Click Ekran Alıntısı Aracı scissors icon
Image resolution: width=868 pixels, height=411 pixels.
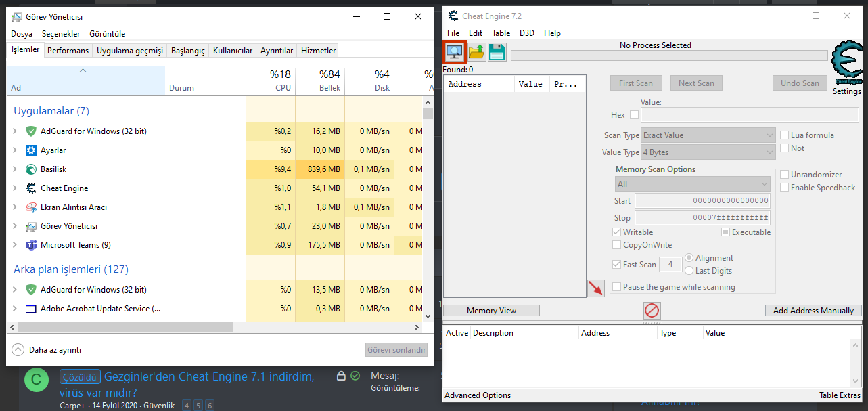click(30, 207)
